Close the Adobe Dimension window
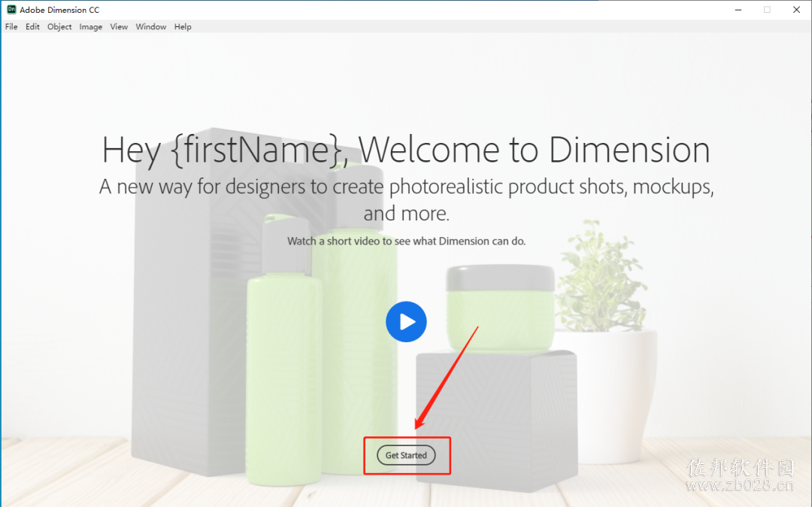The width and height of the screenshot is (812, 507). tap(796, 10)
